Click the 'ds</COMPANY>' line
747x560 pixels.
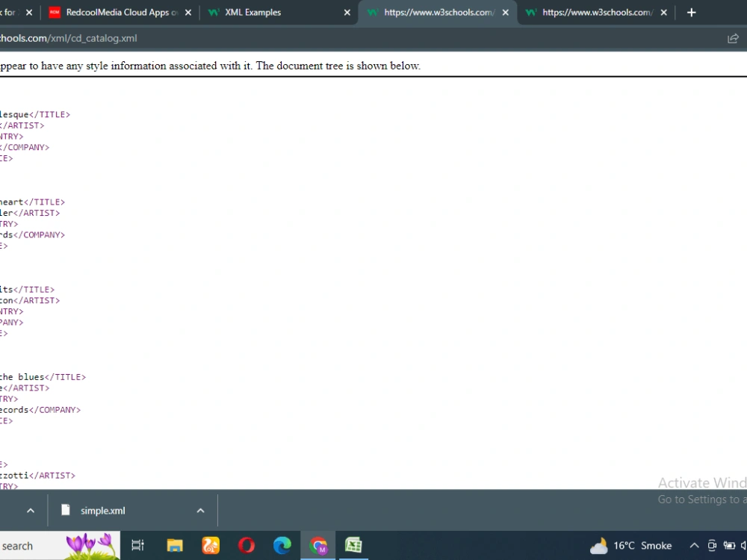(32, 234)
